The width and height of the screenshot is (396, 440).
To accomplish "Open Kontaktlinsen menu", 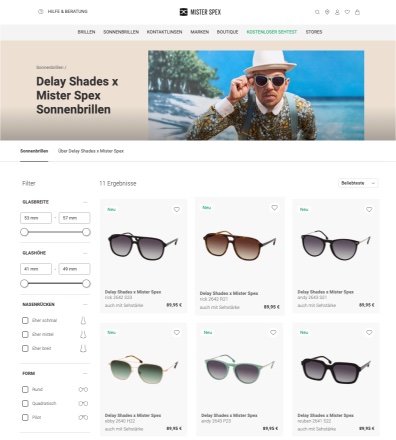I will 164,32.
